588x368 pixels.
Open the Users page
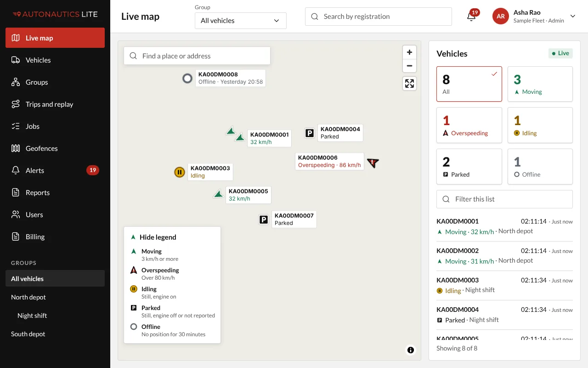(55, 215)
